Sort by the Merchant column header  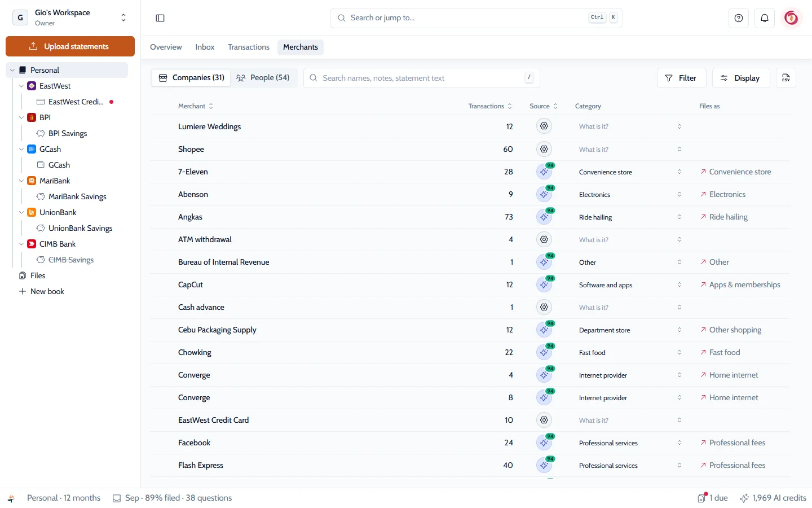(x=196, y=106)
